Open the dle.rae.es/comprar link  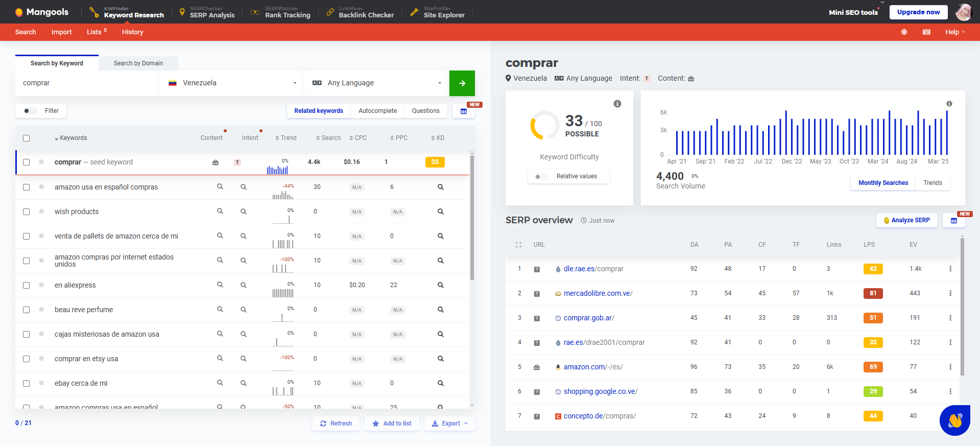point(593,269)
